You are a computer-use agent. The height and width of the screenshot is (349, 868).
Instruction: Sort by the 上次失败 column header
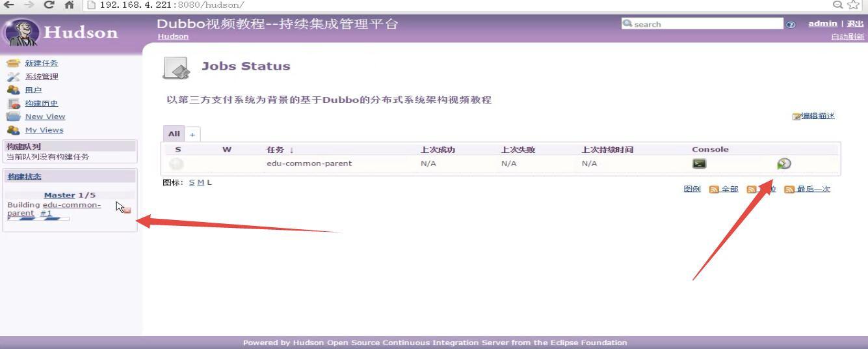(518, 150)
